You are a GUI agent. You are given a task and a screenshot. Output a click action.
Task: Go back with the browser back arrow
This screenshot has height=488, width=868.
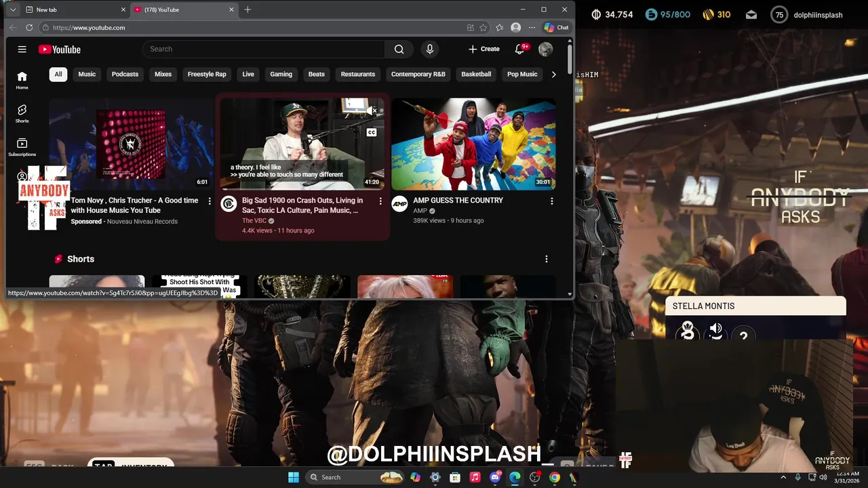pyautogui.click(x=12, y=28)
